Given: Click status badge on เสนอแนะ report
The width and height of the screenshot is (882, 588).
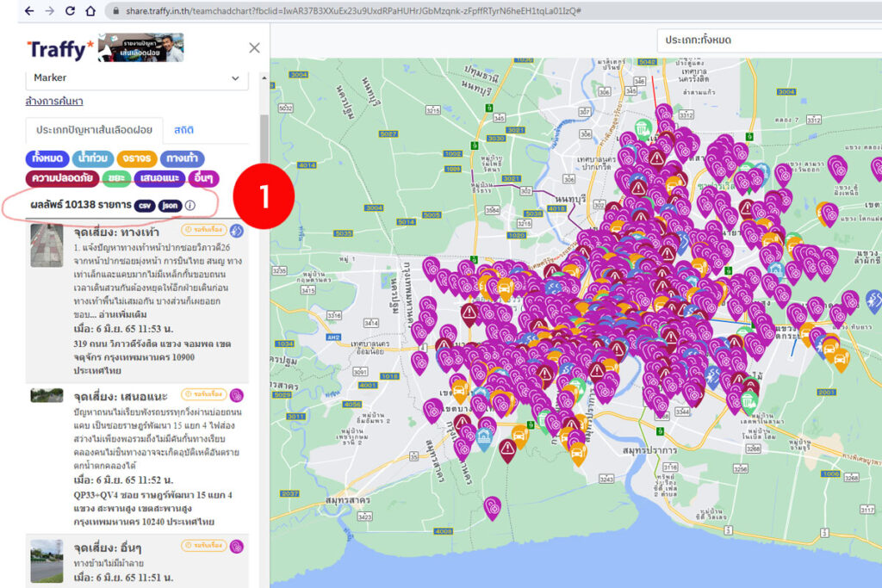Looking at the screenshot, I should [x=203, y=394].
